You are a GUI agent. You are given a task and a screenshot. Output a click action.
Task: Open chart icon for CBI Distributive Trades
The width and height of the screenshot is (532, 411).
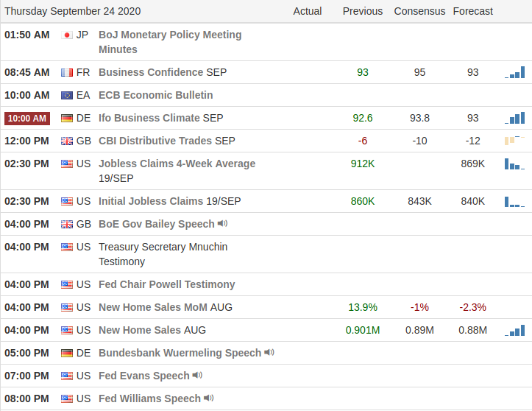(514, 140)
